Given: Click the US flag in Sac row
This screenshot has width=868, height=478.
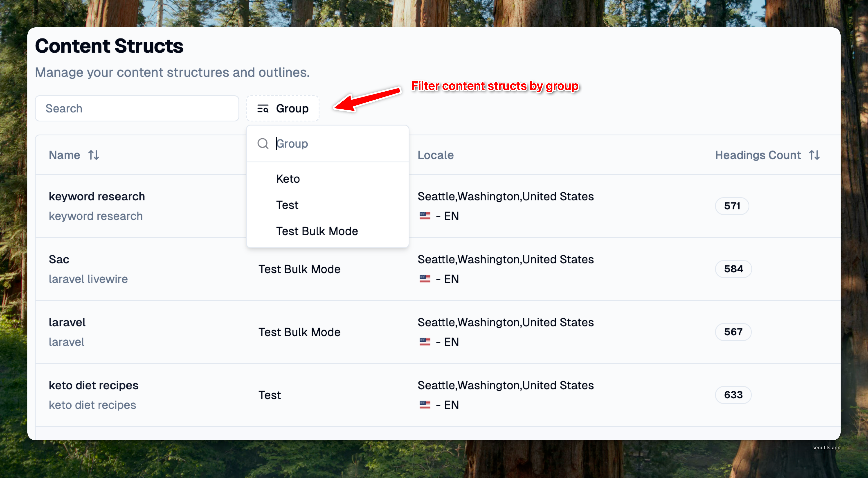Looking at the screenshot, I should [425, 279].
